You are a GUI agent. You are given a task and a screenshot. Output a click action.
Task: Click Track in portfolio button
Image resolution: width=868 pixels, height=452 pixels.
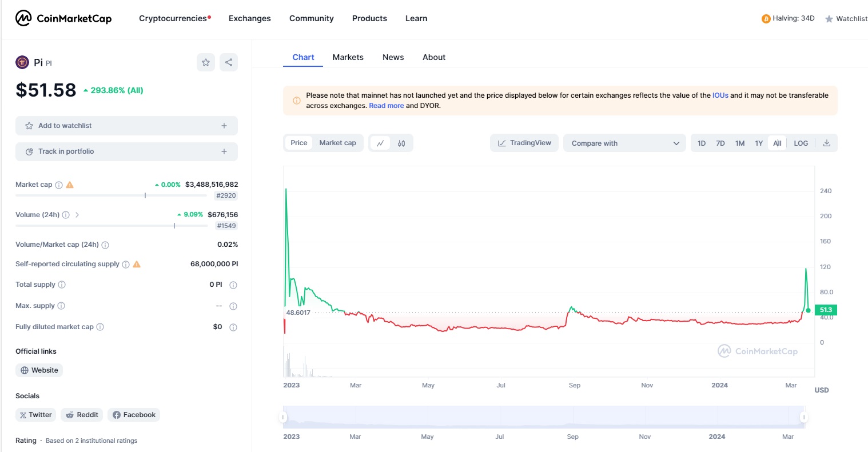pyautogui.click(x=126, y=151)
